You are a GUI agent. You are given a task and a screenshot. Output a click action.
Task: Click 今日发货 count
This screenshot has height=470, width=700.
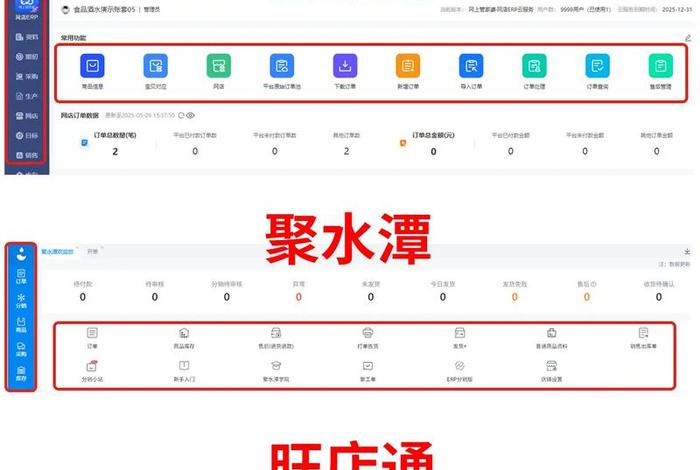pos(443,297)
